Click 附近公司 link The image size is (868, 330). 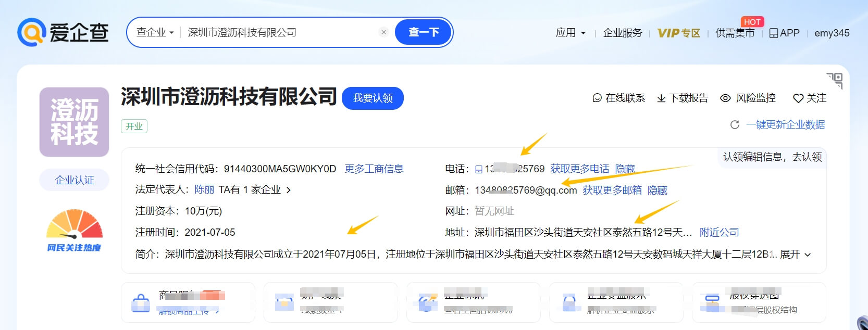(719, 232)
